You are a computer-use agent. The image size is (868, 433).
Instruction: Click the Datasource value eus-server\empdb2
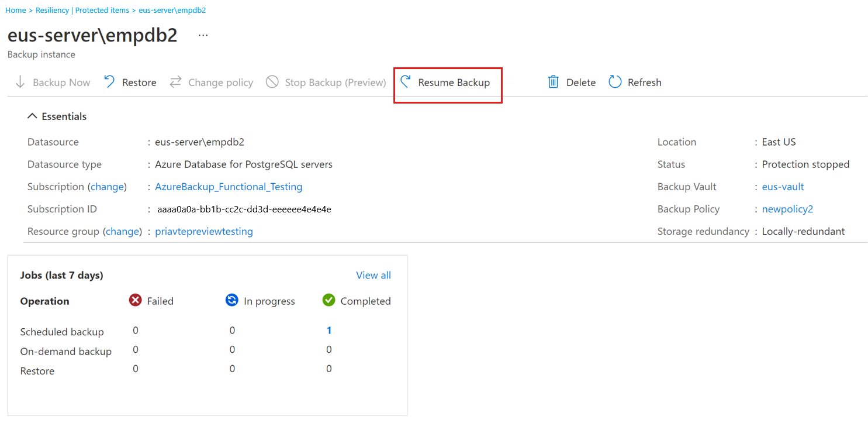199,142
